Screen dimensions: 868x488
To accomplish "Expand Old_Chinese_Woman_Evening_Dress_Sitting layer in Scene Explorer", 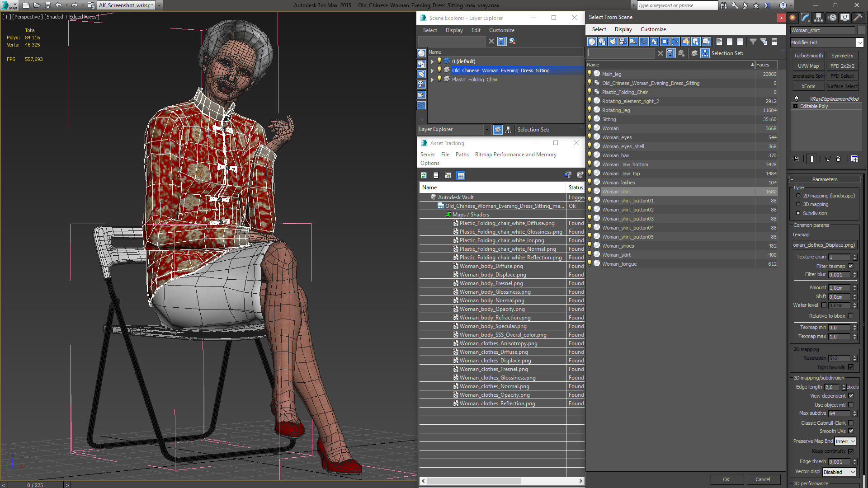I will pos(432,70).
